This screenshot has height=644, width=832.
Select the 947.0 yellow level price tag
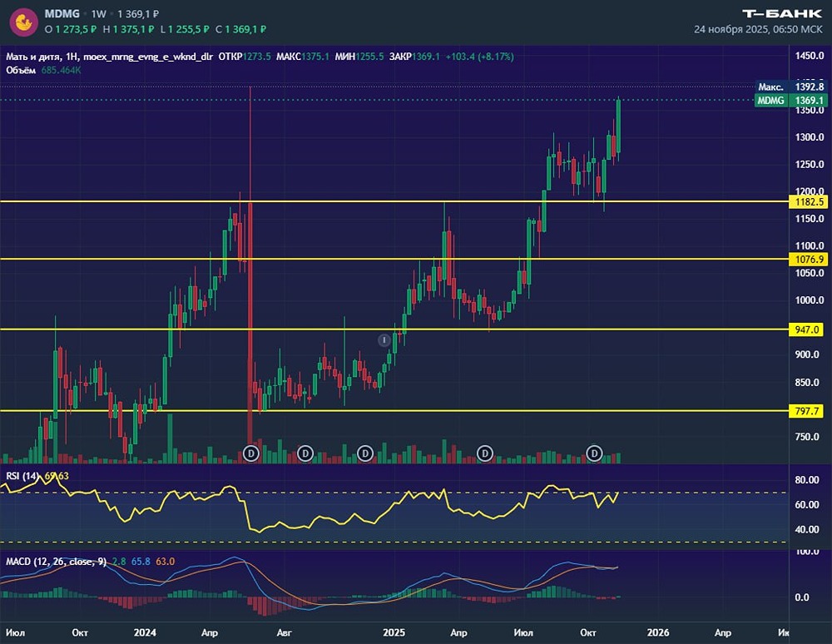coord(806,330)
